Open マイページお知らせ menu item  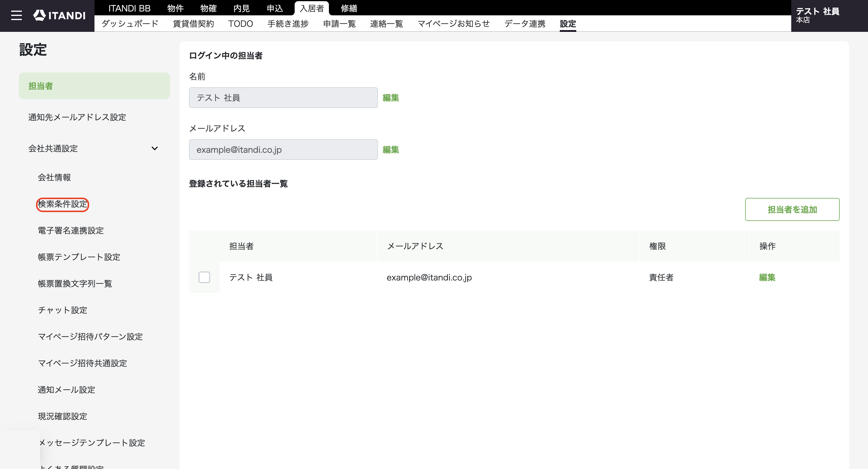pos(453,24)
